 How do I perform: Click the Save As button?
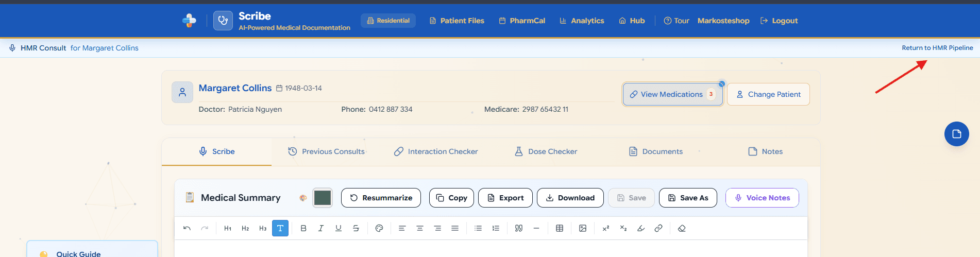pos(688,198)
